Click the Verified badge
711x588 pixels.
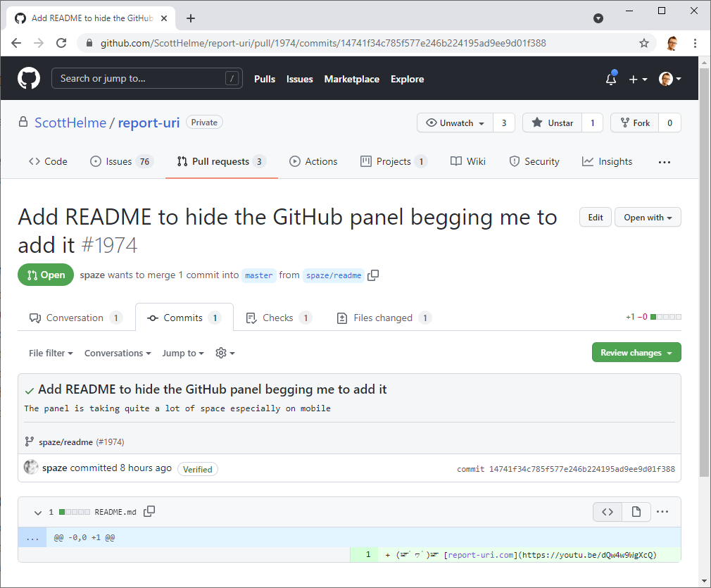click(197, 469)
